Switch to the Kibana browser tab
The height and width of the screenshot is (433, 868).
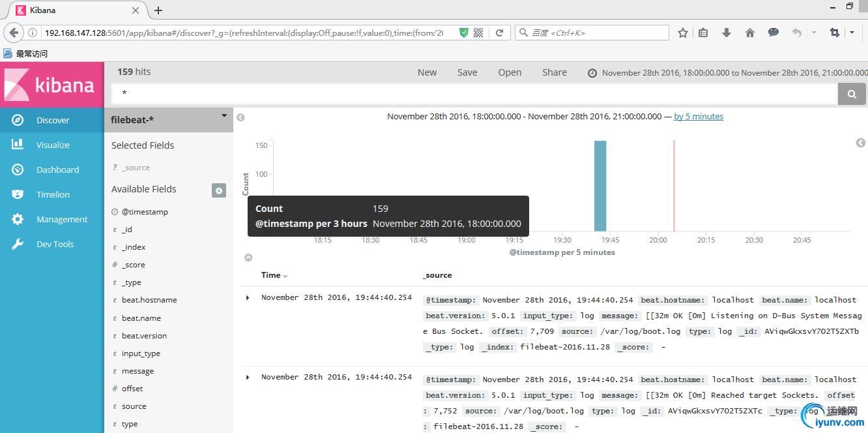[x=78, y=10]
